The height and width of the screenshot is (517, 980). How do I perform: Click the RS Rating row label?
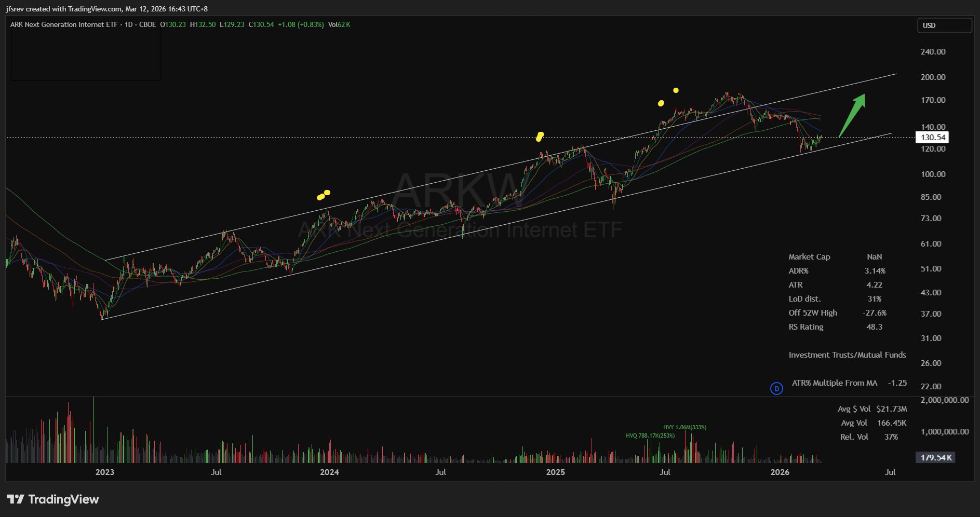pos(806,326)
